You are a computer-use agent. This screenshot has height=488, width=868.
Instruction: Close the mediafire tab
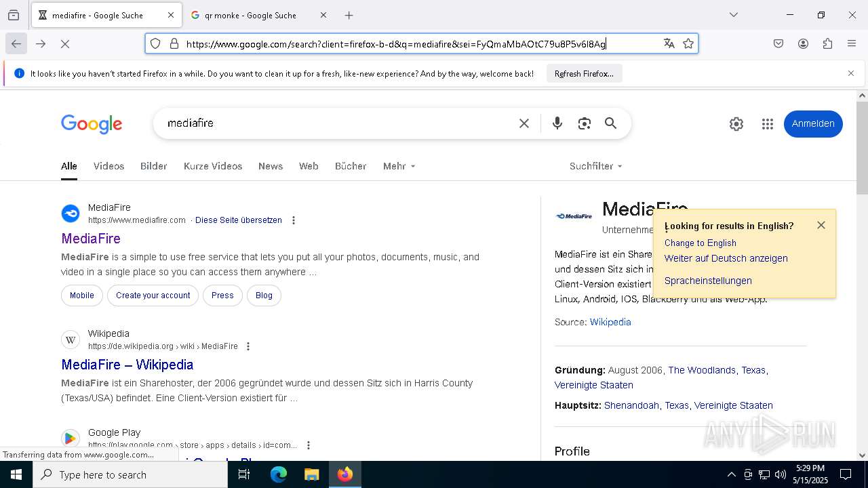point(171,15)
